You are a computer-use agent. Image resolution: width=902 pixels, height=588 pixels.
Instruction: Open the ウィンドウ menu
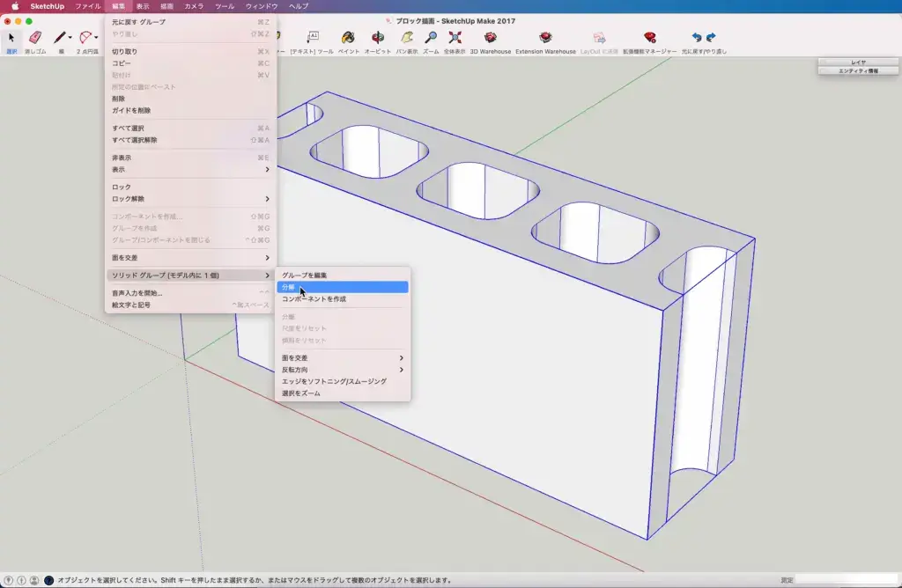262,6
